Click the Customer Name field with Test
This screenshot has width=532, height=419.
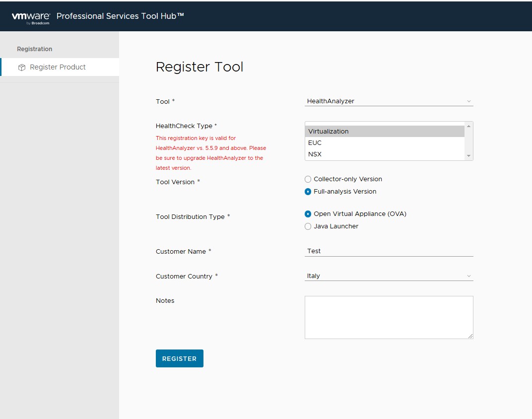(x=389, y=251)
